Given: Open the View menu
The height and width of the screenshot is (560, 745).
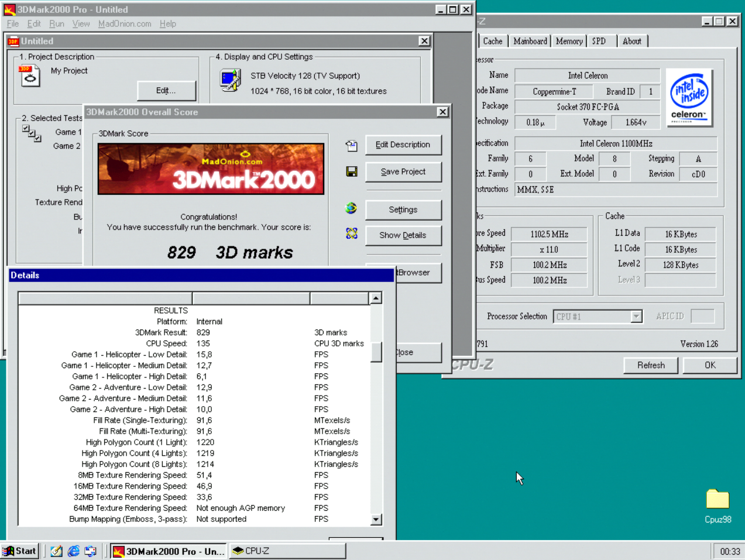Looking at the screenshot, I should click(81, 24).
